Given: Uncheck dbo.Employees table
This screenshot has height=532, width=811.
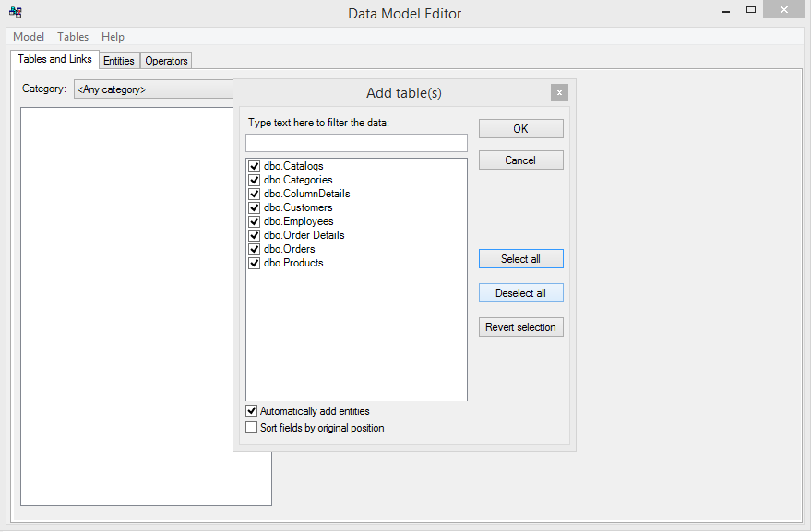Looking at the screenshot, I should pos(254,221).
